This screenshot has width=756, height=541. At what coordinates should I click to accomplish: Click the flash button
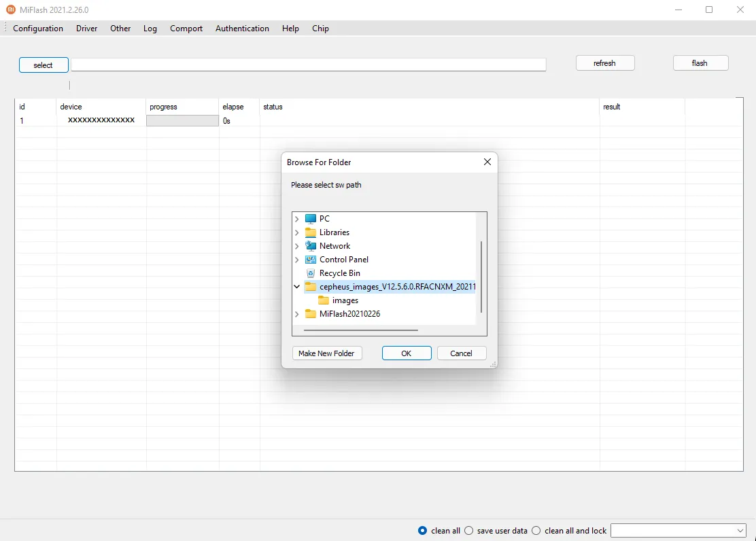[x=700, y=63]
